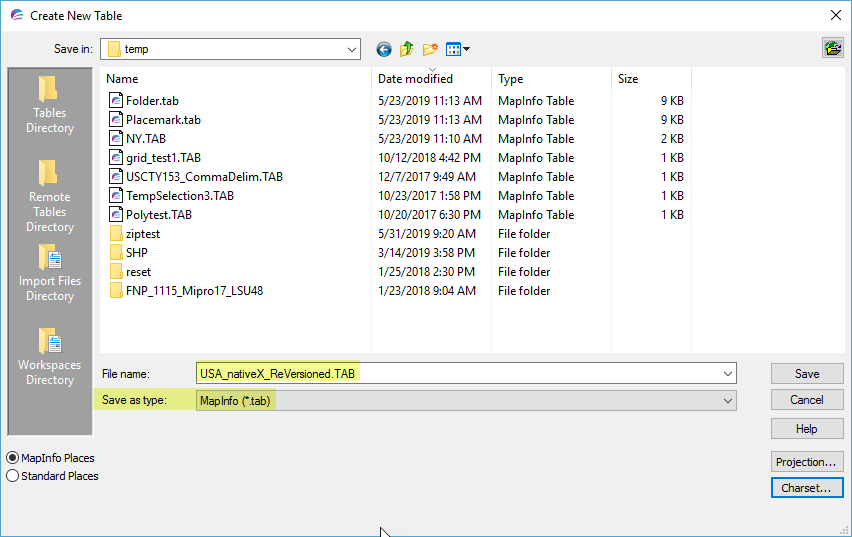Close the Create New Table dialog
The image size is (852, 537).
(836, 15)
